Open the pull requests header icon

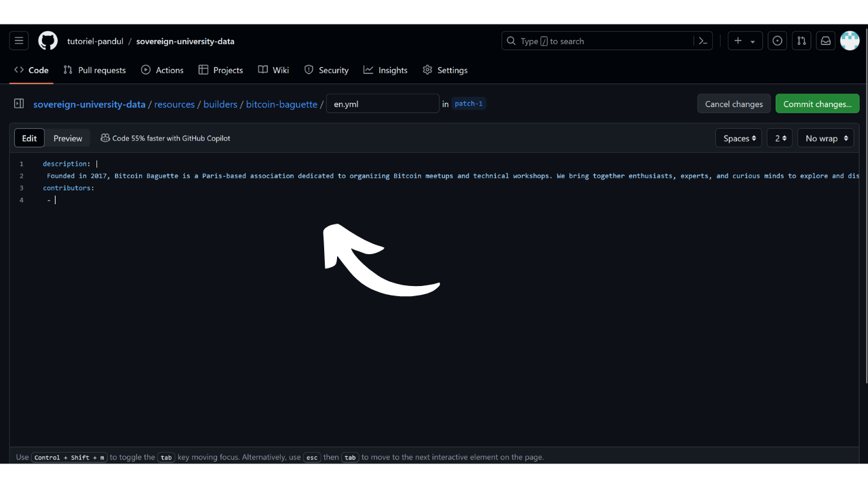(802, 41)
